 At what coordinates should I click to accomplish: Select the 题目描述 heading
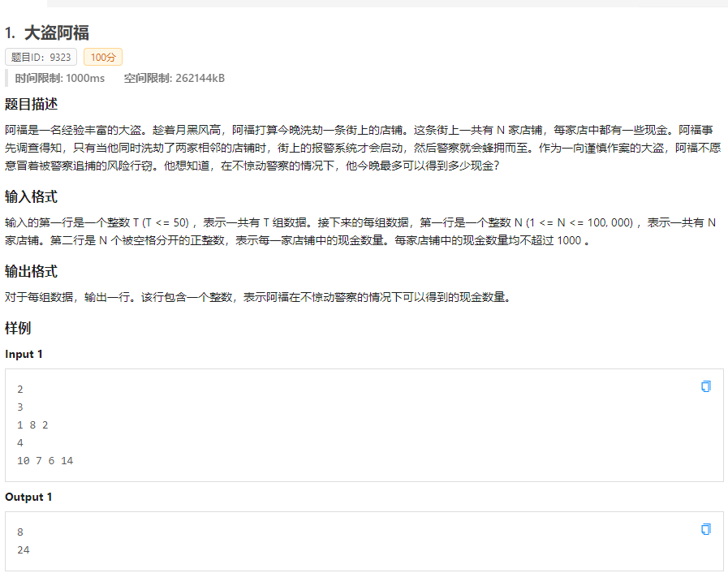[31, 104]
